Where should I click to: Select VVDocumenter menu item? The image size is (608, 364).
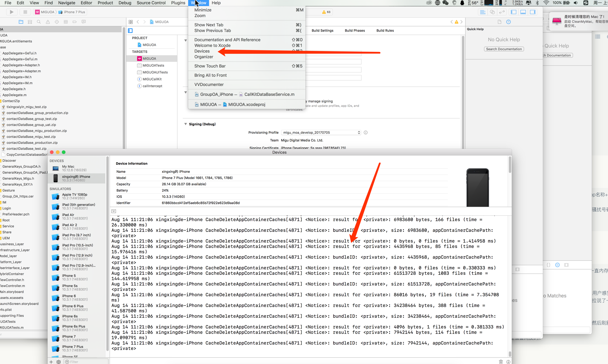coord(247,84)
